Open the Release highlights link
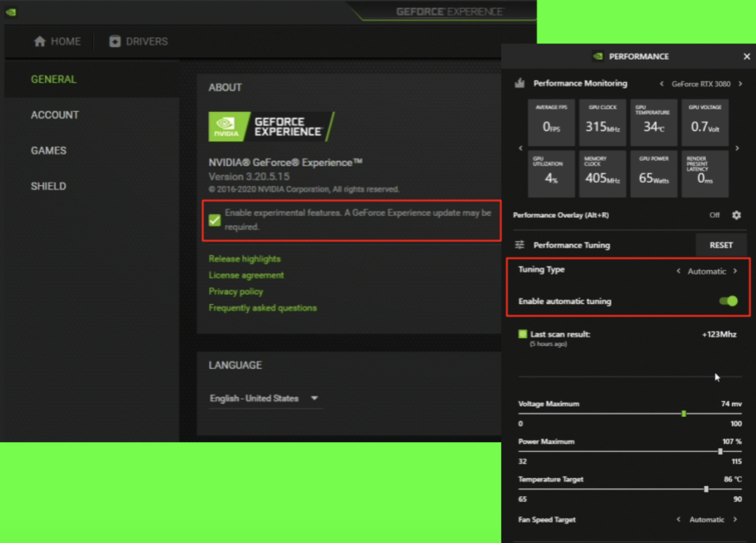The height and width of the screenshot is (543, 756). coord(245,259)
